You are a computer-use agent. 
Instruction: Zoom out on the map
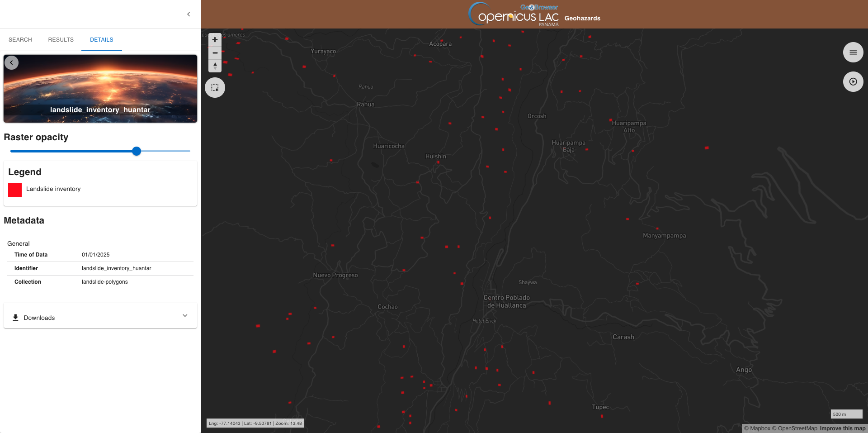tap(215, 53)
